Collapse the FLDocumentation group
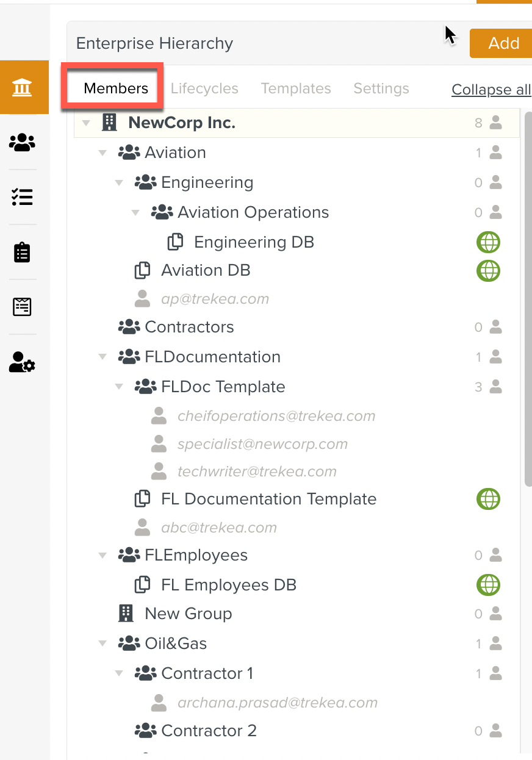The height and width of the screenshot is (760, 532). 102,357
